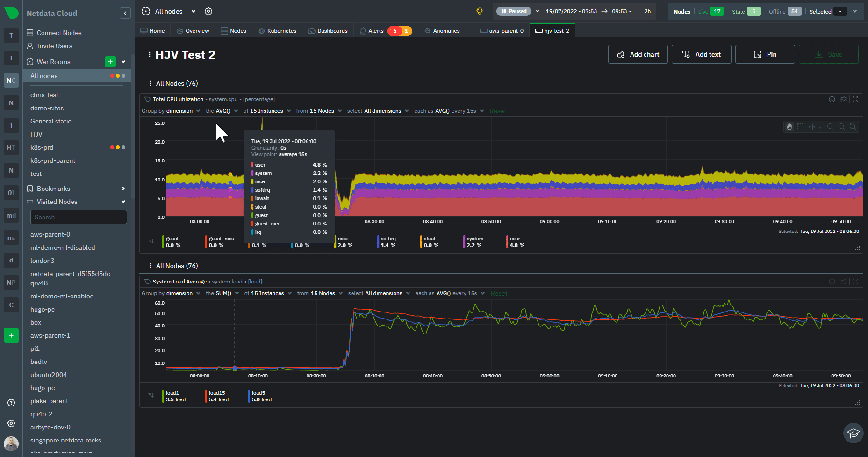The width and height of the screenshot is (868, 457).
Task: Open the Anomalies tab
Action: [x=442, y=31]
